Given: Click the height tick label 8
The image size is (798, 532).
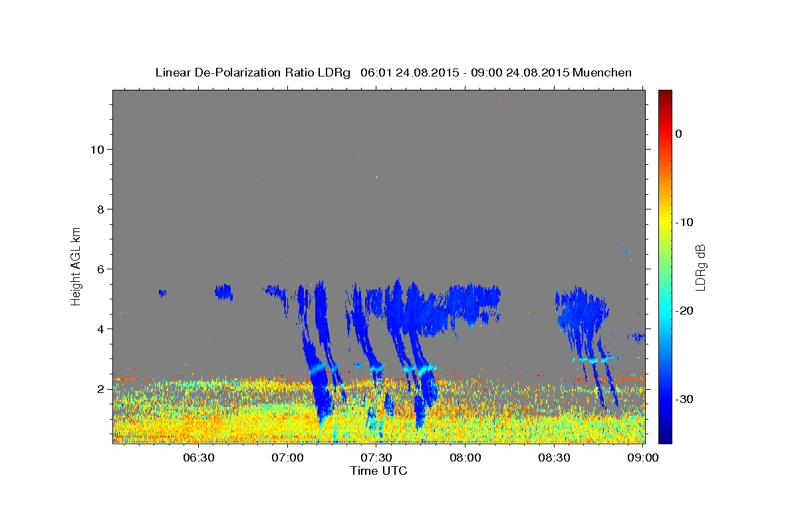Looking at the screenshot, I should [x=100, y=209].
